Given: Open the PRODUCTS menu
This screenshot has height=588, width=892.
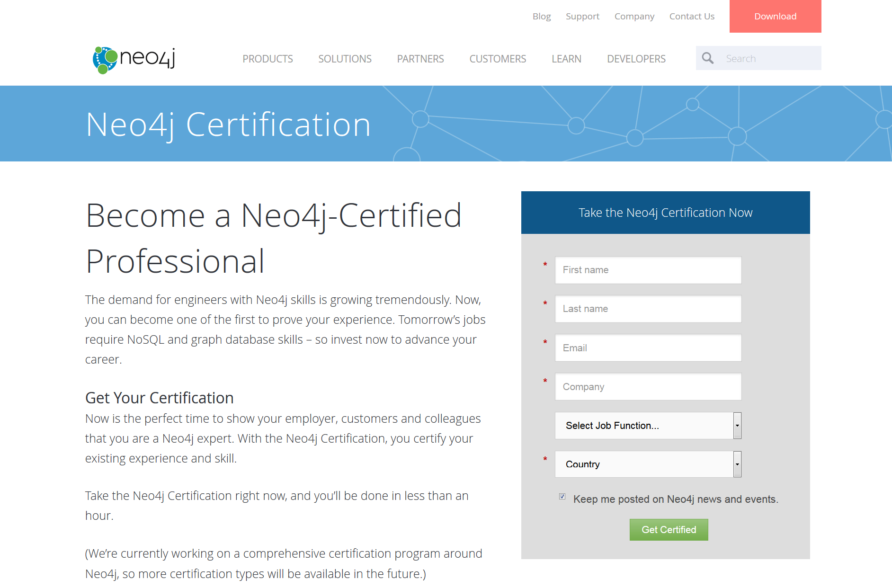Looking at the screenshot, I should point(268,59).
